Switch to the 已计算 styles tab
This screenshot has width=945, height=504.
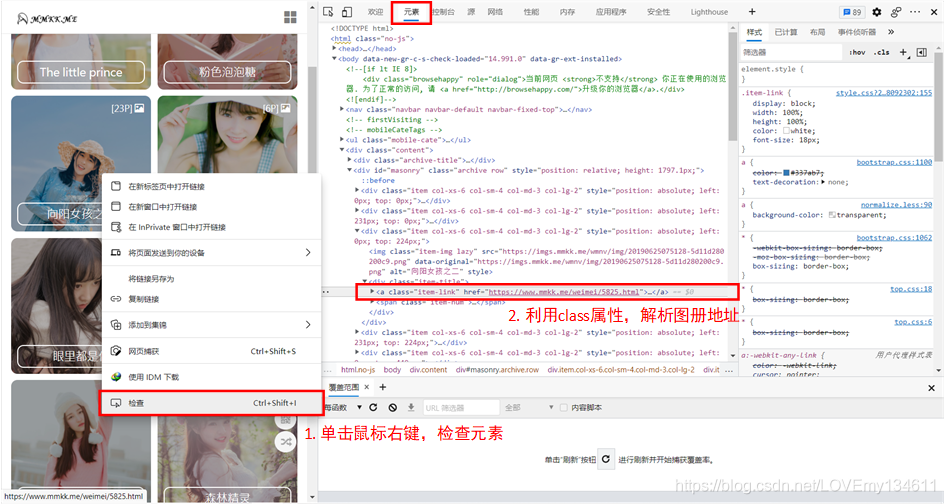pos(786,32)
